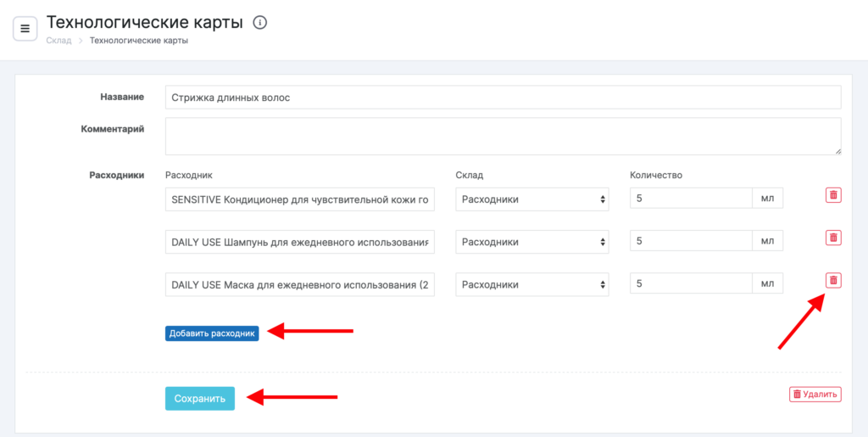Grab the Комментарий textarea resize handle
This screenshot has width=868, height=437.
(x=837, y=151)
